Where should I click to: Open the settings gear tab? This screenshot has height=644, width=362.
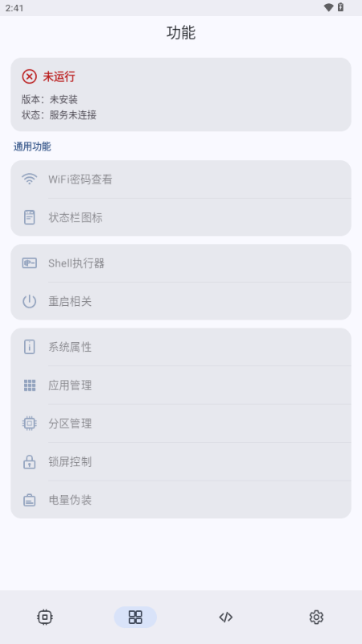coord(316,617)
